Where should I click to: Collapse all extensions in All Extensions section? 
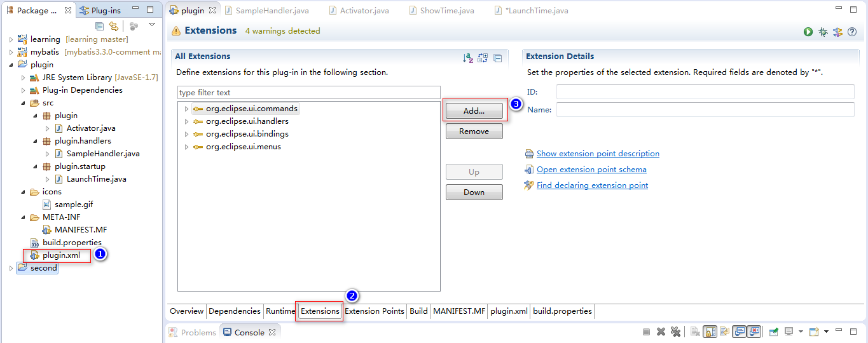(x=498, y=58)
